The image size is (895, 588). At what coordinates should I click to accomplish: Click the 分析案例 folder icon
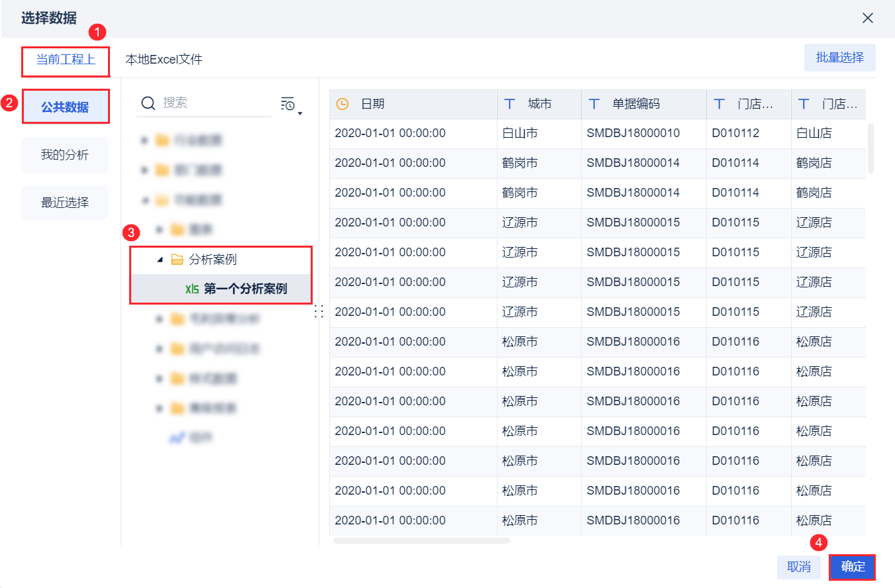pos(177,260)
